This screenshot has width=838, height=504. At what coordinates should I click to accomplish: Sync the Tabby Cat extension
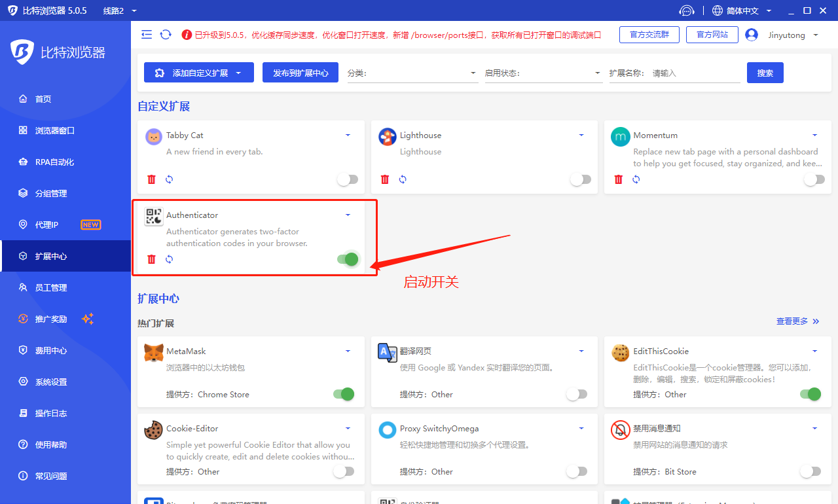169,179
